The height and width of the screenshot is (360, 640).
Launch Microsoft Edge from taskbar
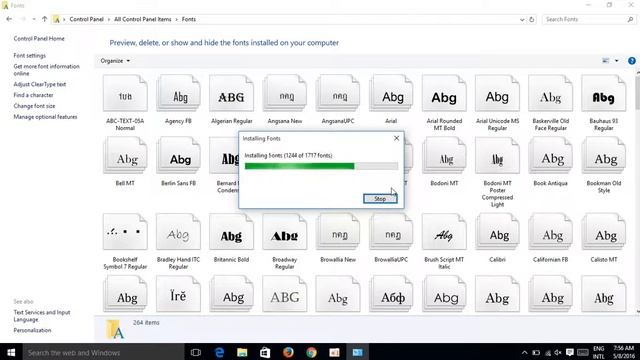pos(219,352)
